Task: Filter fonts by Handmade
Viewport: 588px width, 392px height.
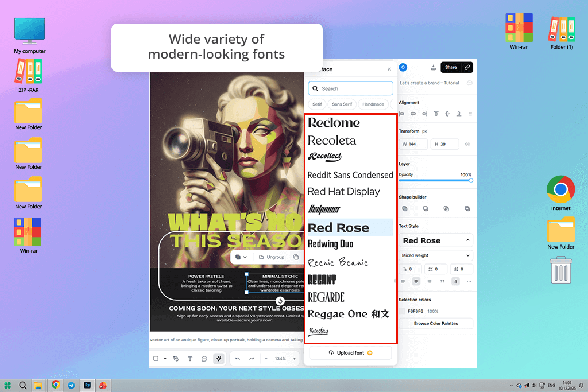Action: (373, 104)
